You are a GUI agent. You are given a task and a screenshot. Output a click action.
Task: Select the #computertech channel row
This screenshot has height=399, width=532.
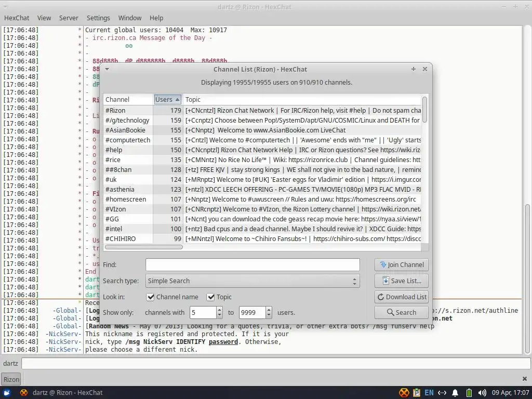click(262, 140)
